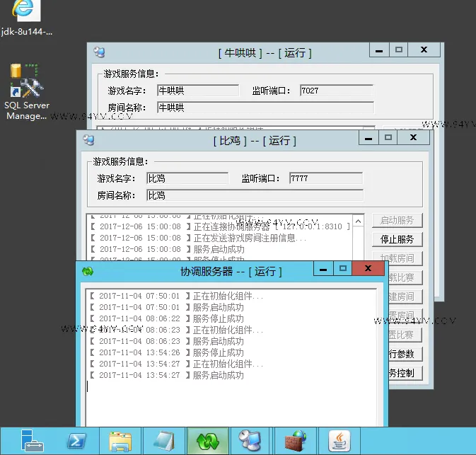Click the greyed 启动服务 button
This screenshot has height=455, width=476.
click(397, 220)
